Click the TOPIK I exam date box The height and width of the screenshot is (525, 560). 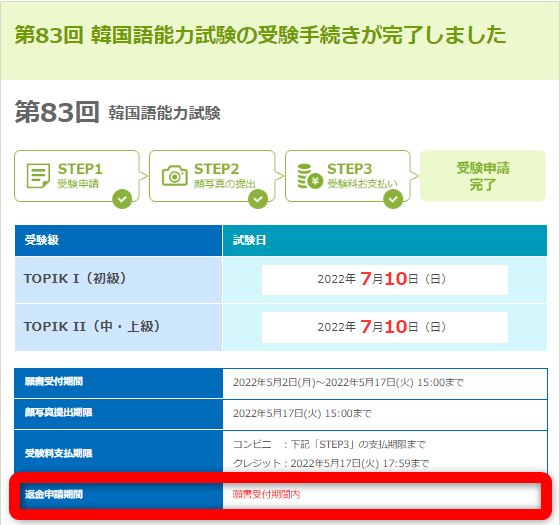pos(385,280)
